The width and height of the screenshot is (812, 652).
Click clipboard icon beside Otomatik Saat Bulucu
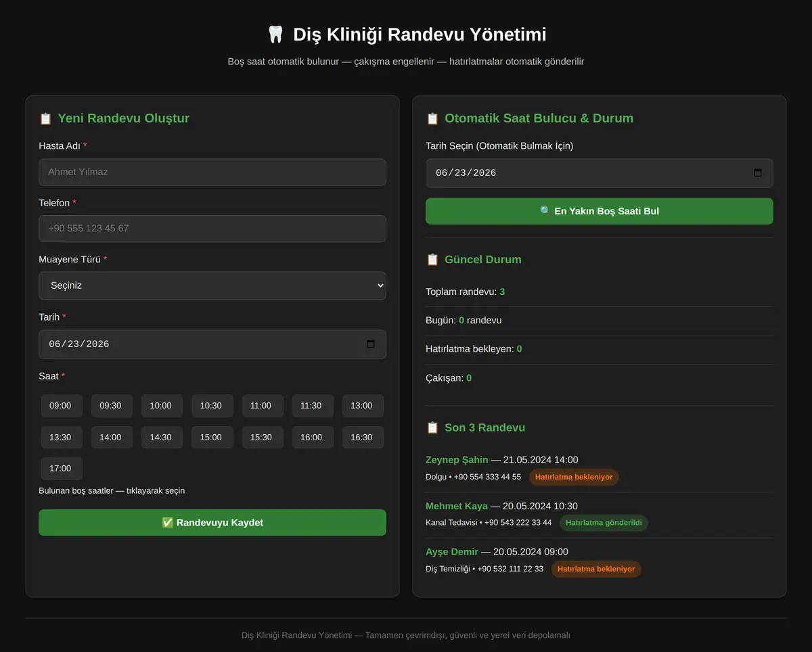432,118
